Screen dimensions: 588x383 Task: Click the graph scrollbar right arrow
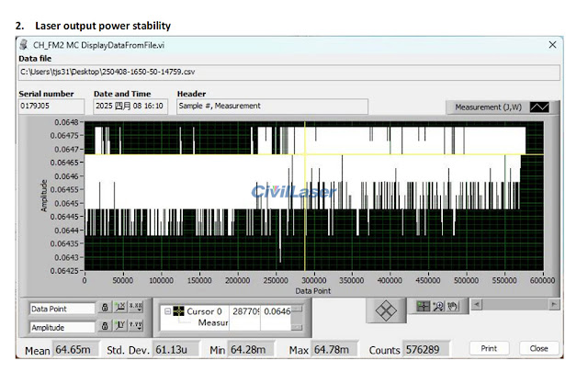coord(554,304)
